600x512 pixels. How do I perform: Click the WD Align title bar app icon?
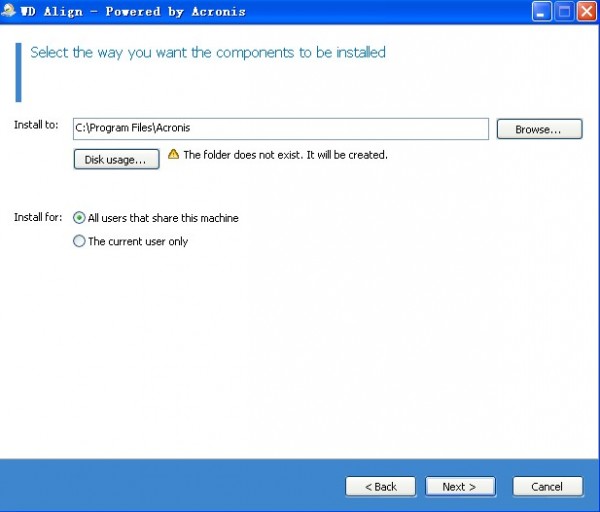click(x=8, y=10)
